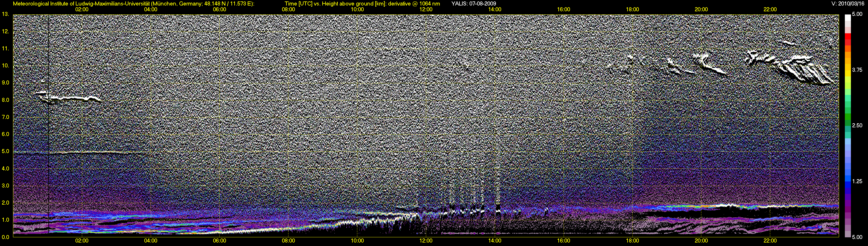Select the 22:00 tick label on the bottom axis
Screen dimensions: 868x246
coord(770,241)
